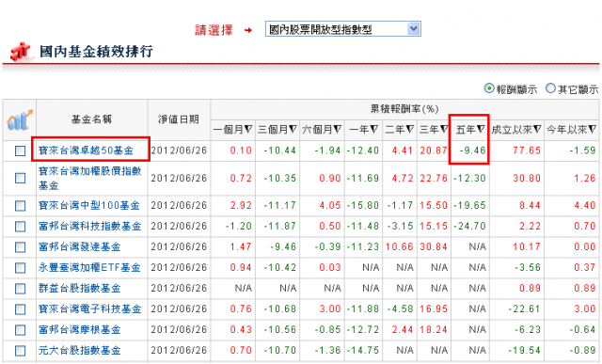Click the 4.40 year-to-date value
Screen dimensions: 602x364
click(585, 205)
